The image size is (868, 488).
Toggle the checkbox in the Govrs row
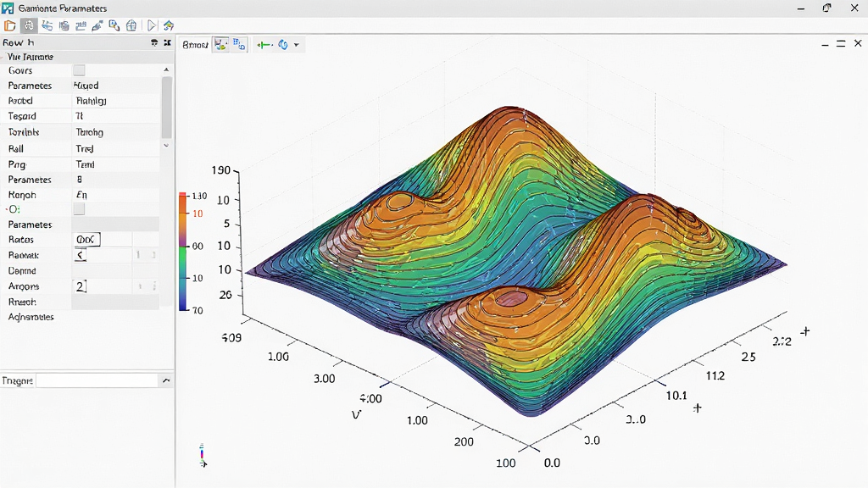79,70
